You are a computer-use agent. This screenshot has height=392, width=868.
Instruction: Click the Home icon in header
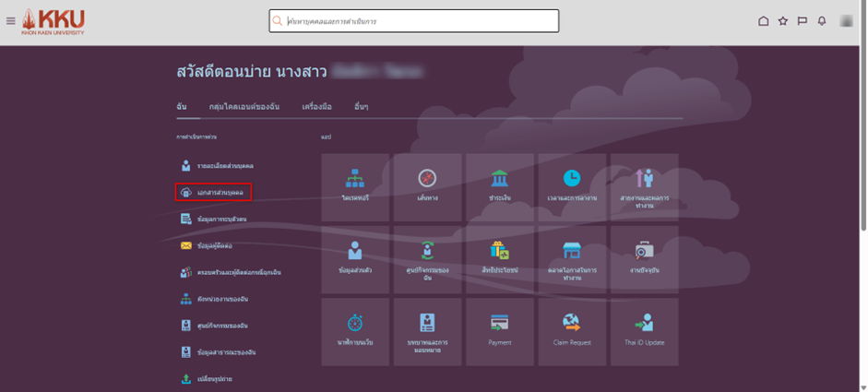[x=763, y=21]
